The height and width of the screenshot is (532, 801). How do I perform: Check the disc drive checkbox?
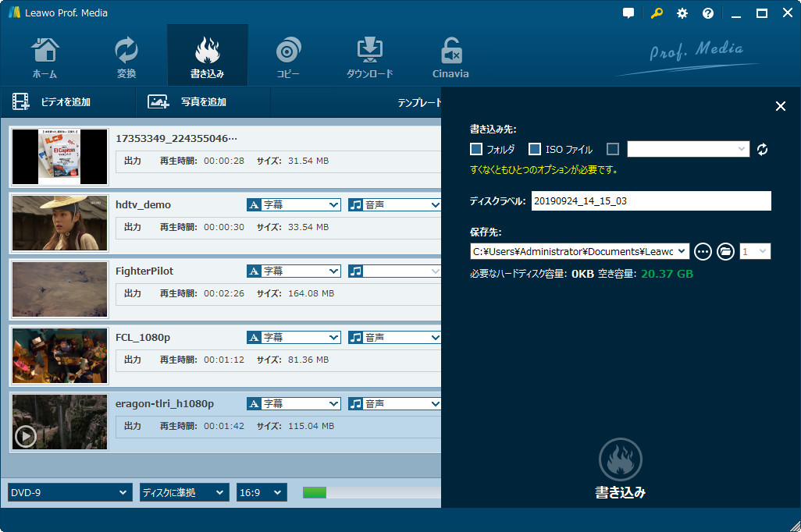tap(613, 149)
